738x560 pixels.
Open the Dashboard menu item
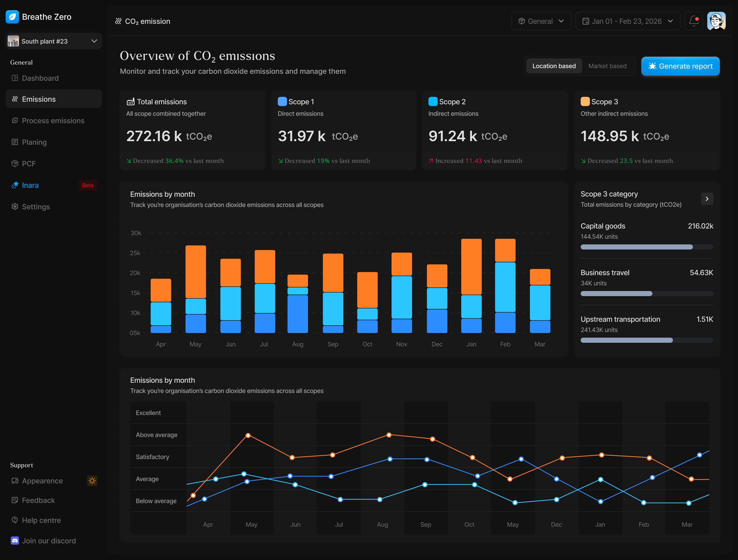tap(54, 78)
